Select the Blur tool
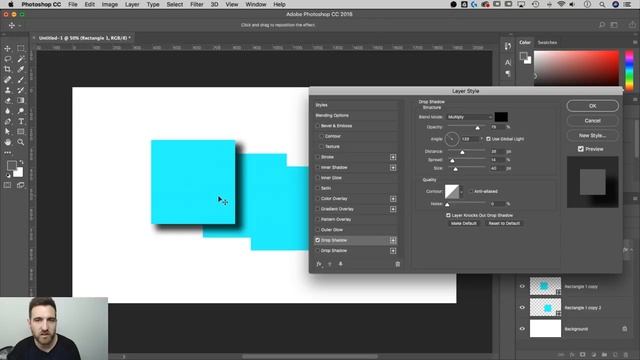 [7, 111]
